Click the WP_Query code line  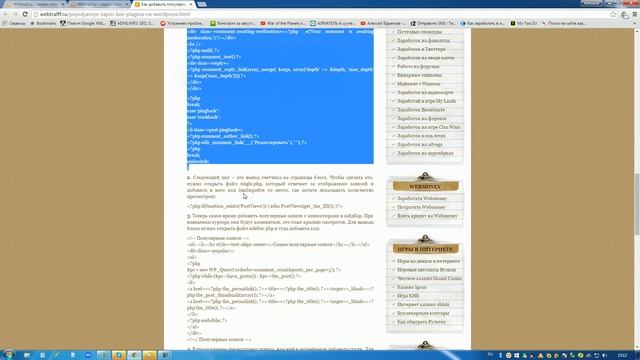pos(264,270)
